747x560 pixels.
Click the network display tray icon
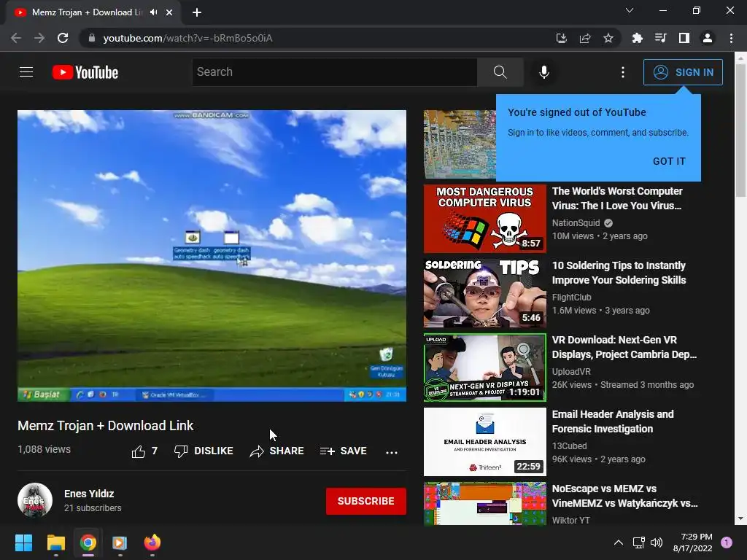click(x=638, y=542)
